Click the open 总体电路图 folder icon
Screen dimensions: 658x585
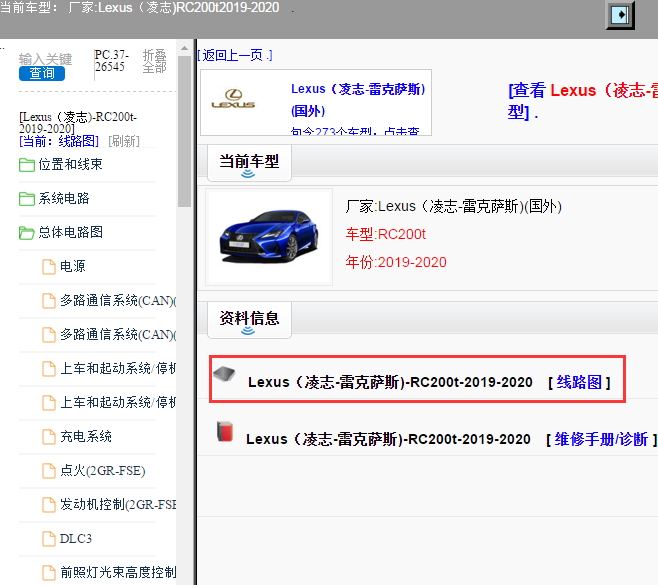(x=27, y=233)
